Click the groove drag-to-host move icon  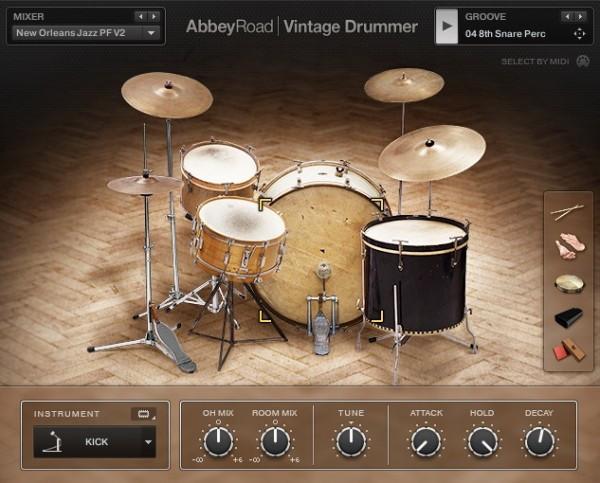coord(579,34)
